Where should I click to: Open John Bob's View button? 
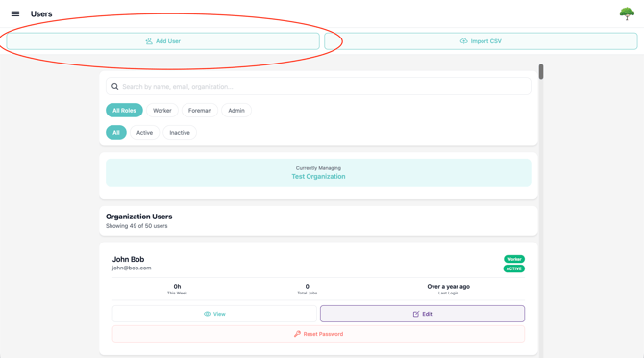click(214, 314)
